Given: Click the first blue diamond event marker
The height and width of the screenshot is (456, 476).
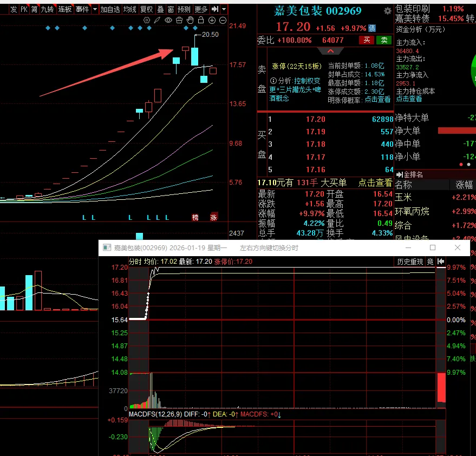Looking at the screenshot, I should (x=48, y=28).
